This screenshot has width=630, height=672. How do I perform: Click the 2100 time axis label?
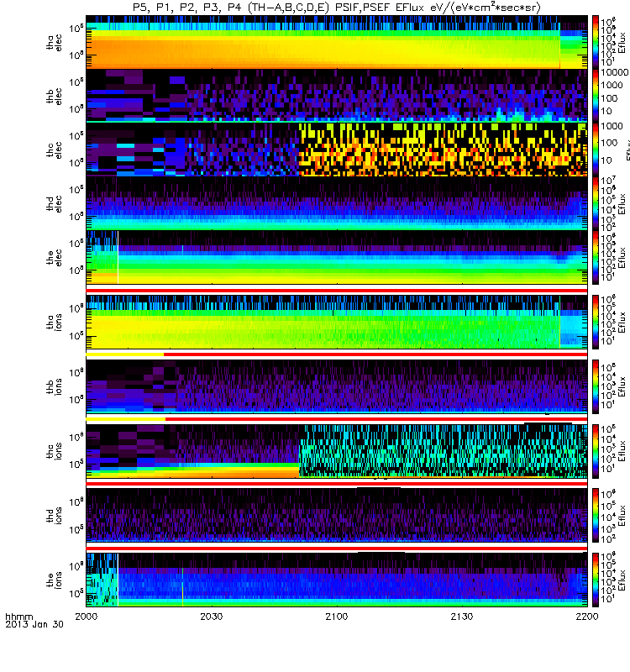click(337, 617)
